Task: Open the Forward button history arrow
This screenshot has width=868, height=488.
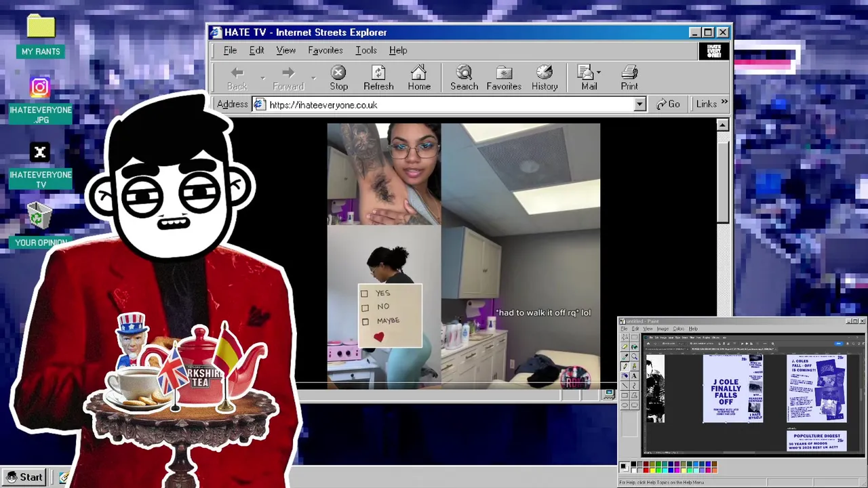Action: tap(313, 79)
